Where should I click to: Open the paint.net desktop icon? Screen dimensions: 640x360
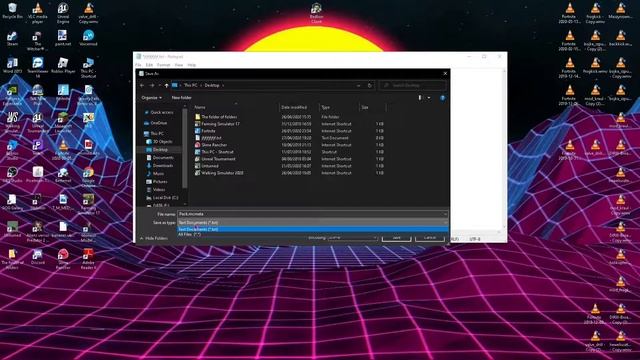click(x=63, y=38)
